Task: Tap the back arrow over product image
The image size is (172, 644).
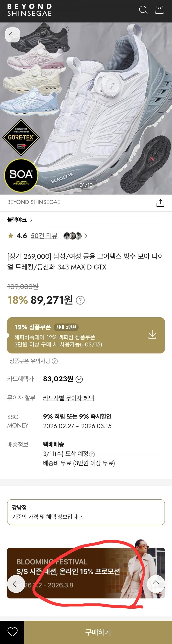Action: 12,35
